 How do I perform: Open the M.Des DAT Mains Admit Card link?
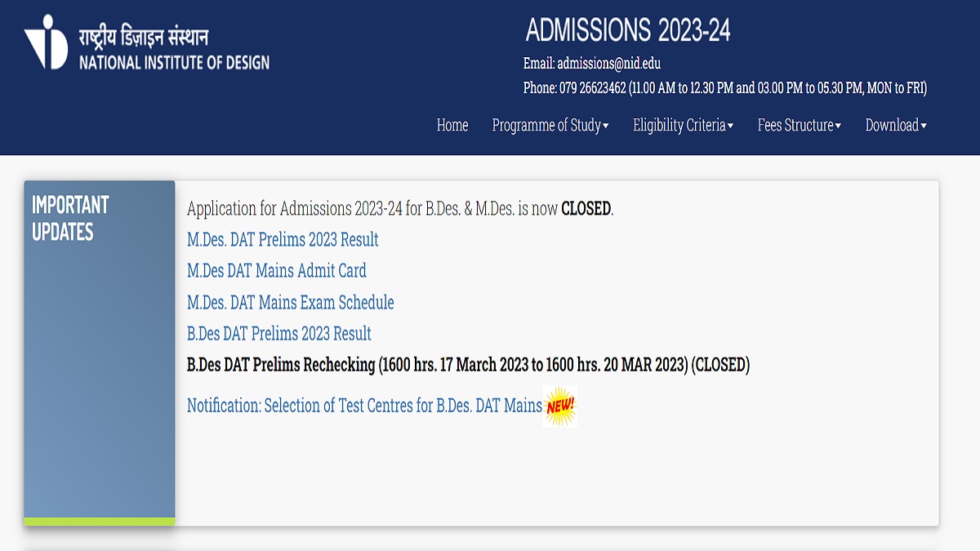click(276, 271)
